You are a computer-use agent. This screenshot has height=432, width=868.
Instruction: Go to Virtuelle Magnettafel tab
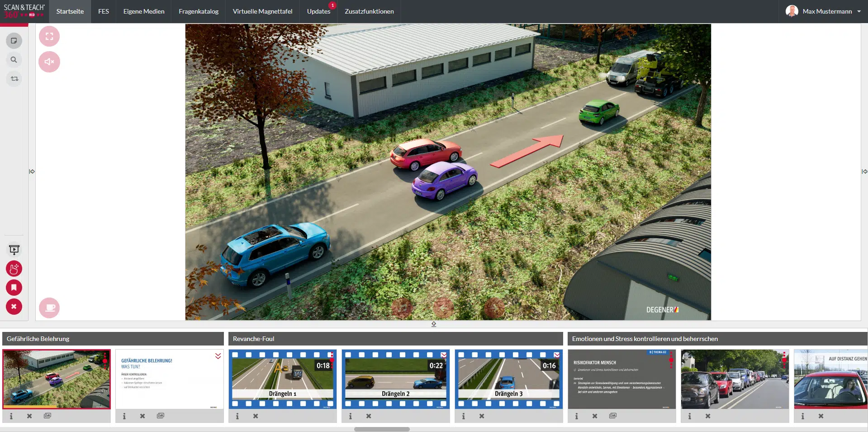coord(262,11)
